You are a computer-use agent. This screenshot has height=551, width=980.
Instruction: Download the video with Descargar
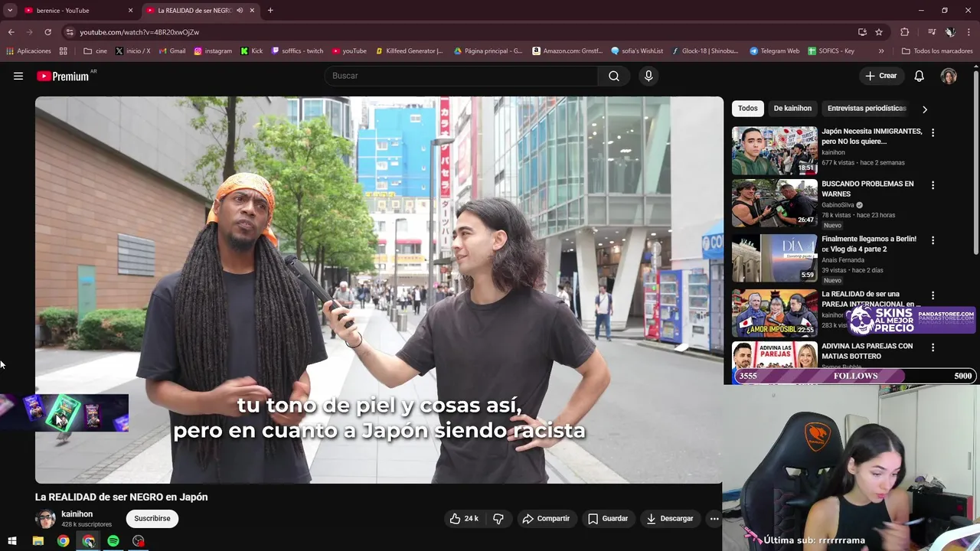click(x=670, y=519)
